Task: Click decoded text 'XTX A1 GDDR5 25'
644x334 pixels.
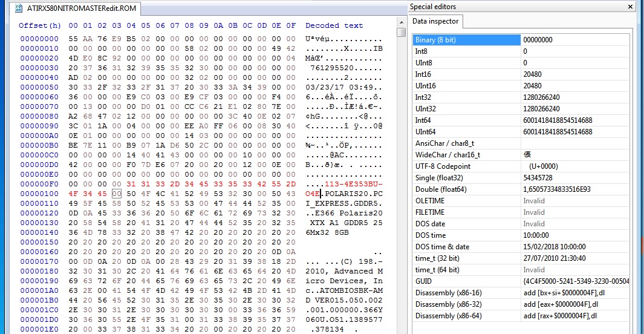Action: tap(346, 223)
